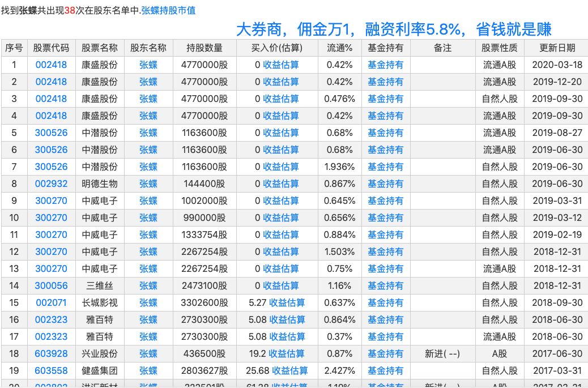Click 基金持有 link in row 11
This screenshot has width=588, height=388.
click(x=386, y=234)
